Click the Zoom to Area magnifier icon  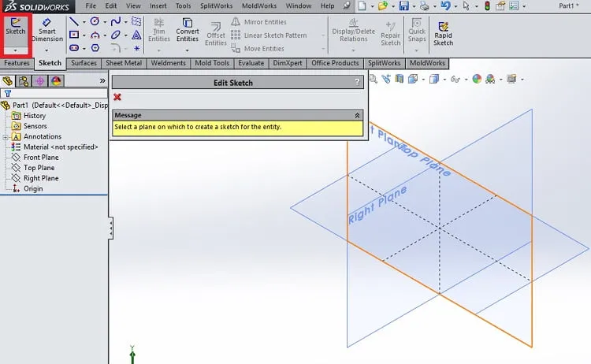click(x=373, y=79)
